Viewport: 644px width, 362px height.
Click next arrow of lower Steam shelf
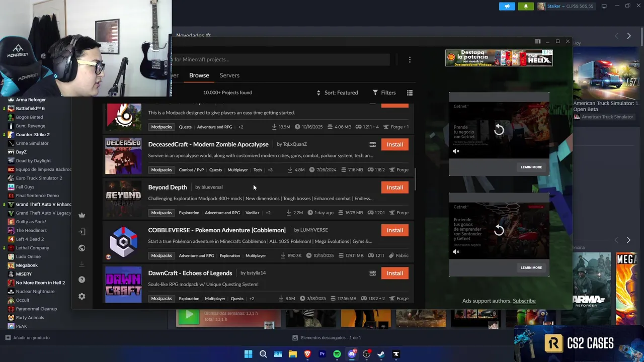628,240
